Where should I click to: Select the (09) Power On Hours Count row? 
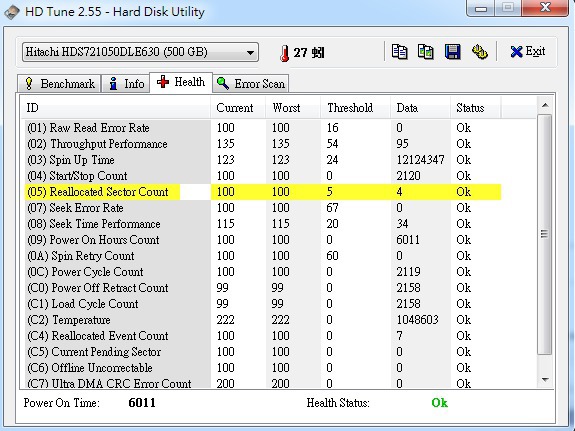pos(263,240)
